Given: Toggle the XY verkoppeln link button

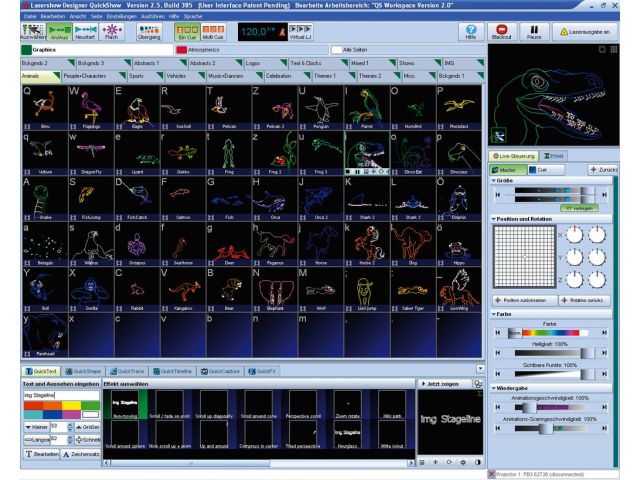Looking at the screenshot, I should [x=579, y=208].
